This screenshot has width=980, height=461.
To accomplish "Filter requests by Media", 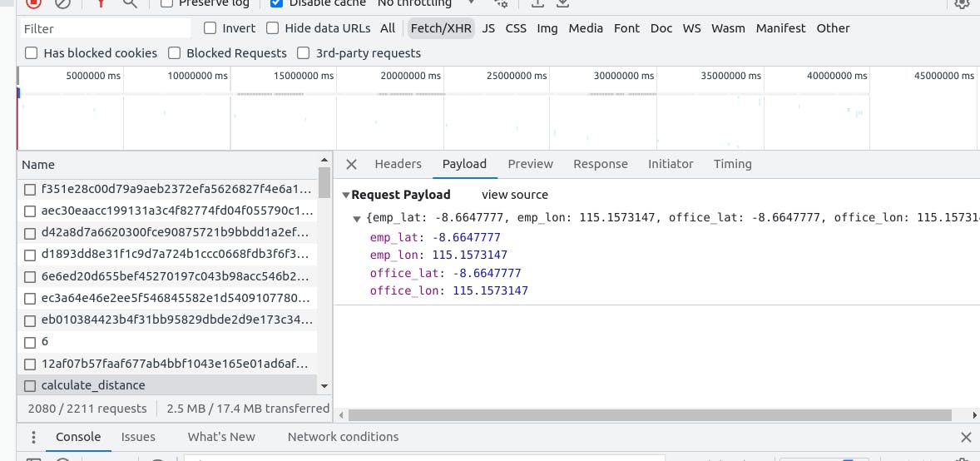I will (587, 28).
